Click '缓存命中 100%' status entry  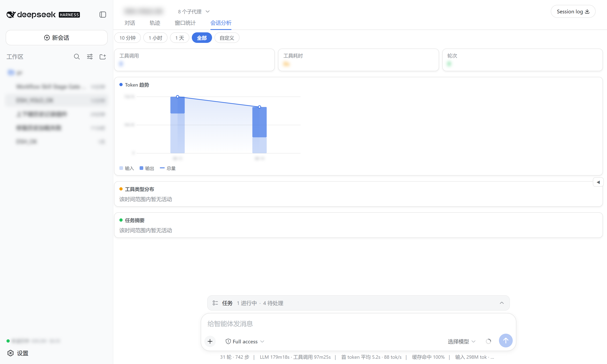pyautogui.click(x=428, y=357)
